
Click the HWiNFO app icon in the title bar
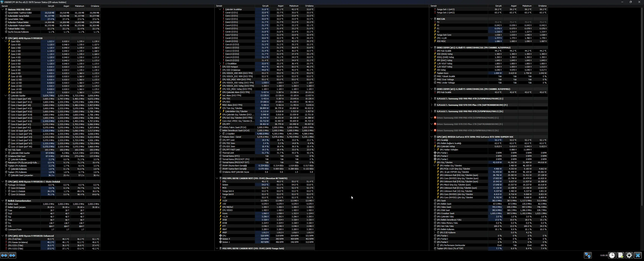pos(2,2)
